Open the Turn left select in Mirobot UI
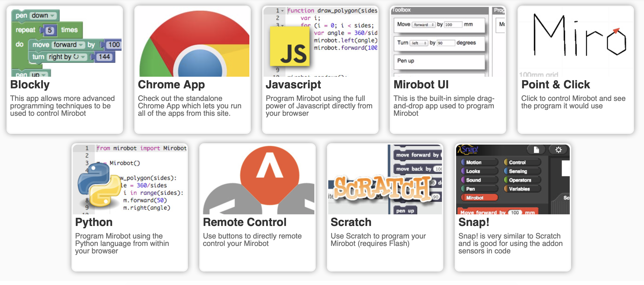Screen dimensions: 644x285 click(x=418, y=43)
